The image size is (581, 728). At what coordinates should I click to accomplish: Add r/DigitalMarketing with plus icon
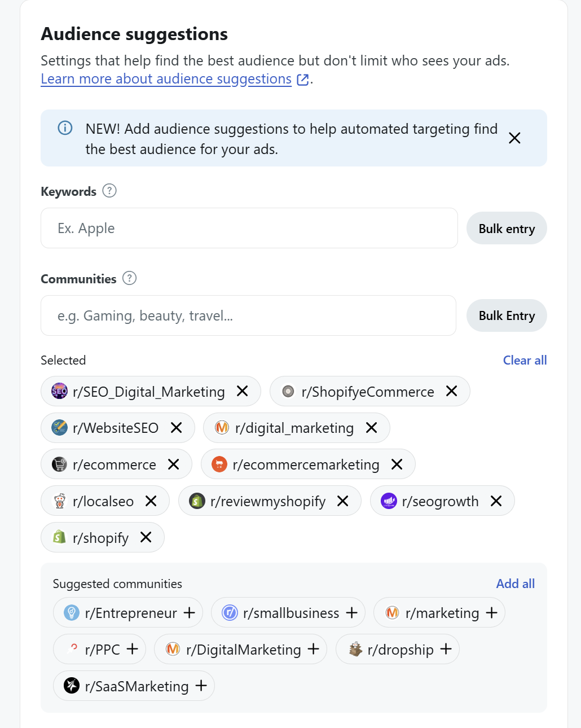point(314,649)
